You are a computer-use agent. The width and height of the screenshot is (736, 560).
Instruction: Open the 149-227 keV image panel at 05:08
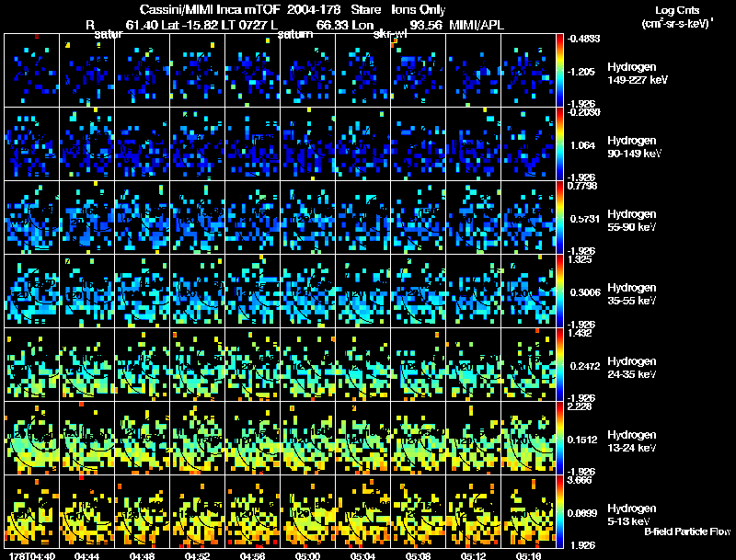coord(419,71)
